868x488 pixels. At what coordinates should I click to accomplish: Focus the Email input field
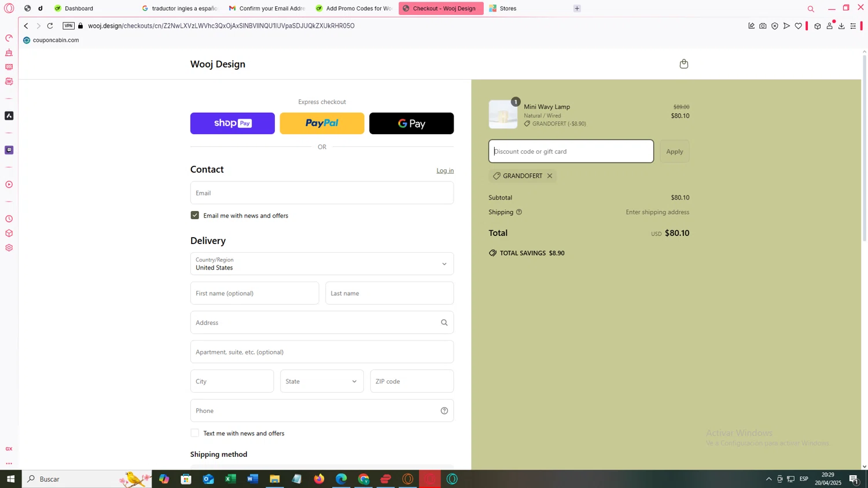pyautogui.click(x=322, y=193)
